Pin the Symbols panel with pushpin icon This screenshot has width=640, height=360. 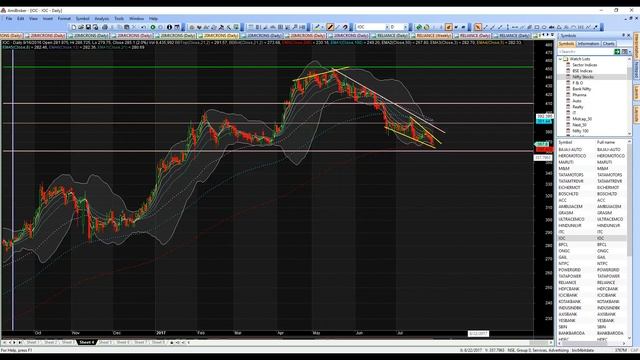point(624,36)
